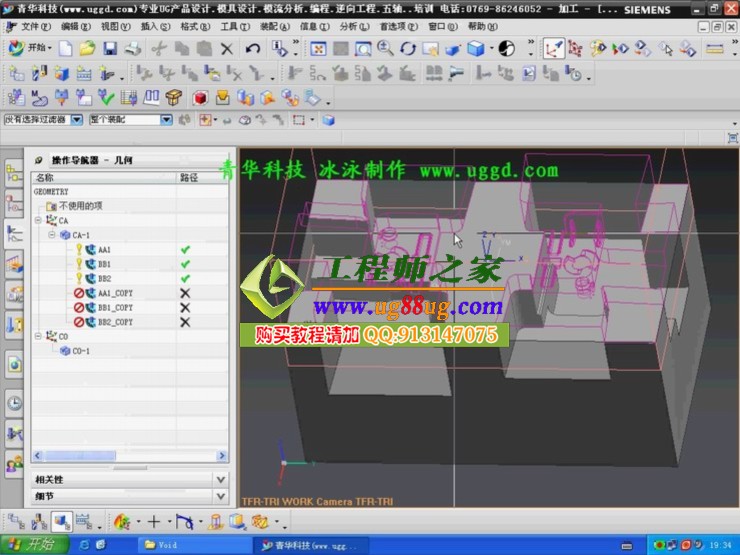Click the Internet Explorer sidebar icon
Viewport: 740px width, 555px height.
point(14,364)
